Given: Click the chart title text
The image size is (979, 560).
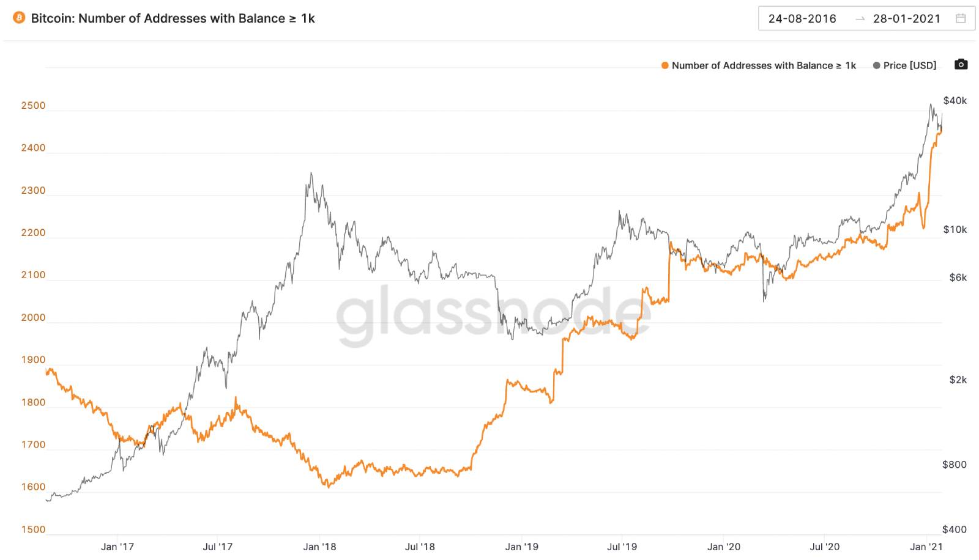Looking at the screenshot, I should tap(173, 18).
